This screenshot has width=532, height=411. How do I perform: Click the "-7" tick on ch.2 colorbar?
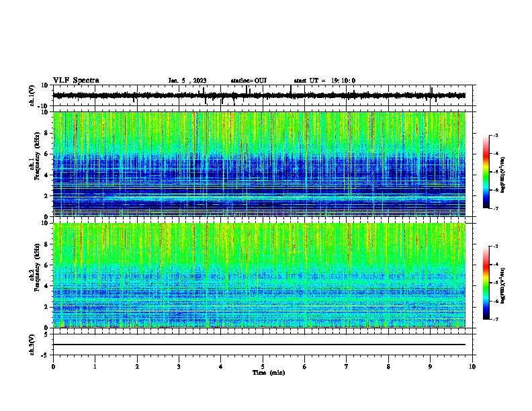click(x=496, y=320)
